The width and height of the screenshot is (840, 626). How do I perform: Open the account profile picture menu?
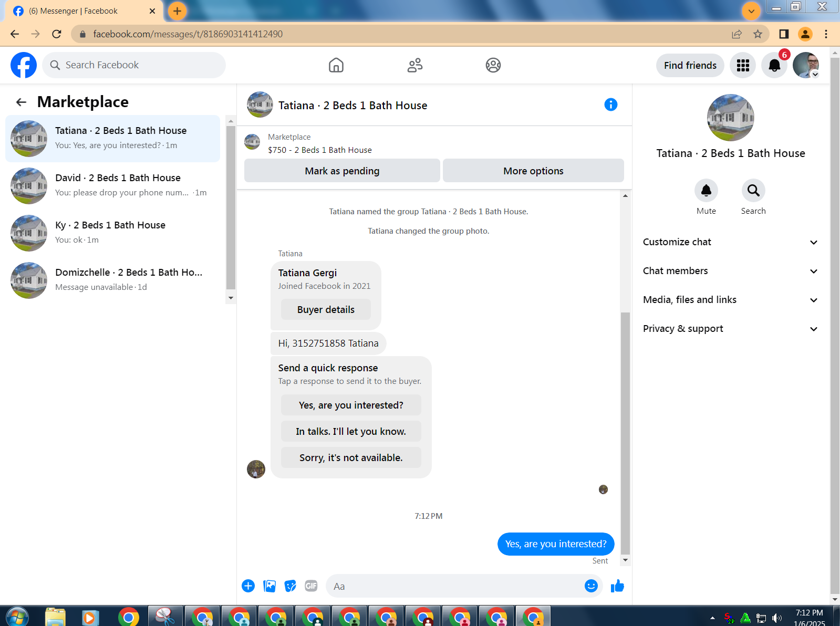[806, 65]
